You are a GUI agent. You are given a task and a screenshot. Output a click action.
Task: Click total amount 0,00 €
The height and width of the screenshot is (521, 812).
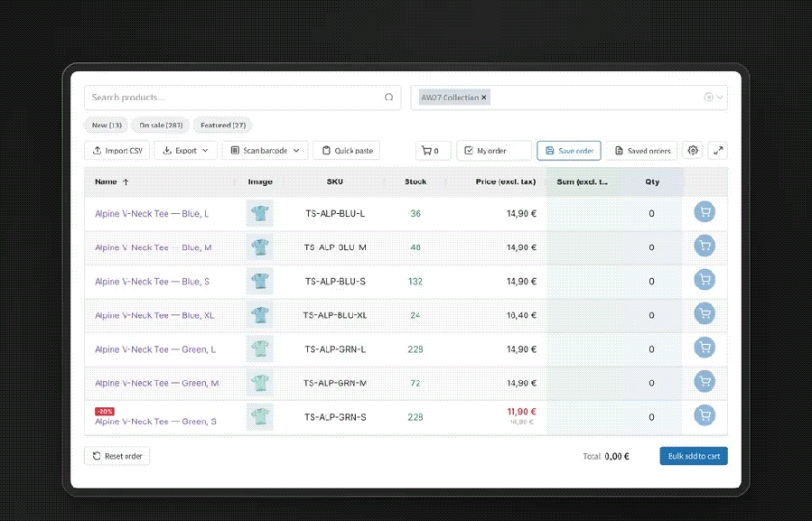tap(617, 456)
